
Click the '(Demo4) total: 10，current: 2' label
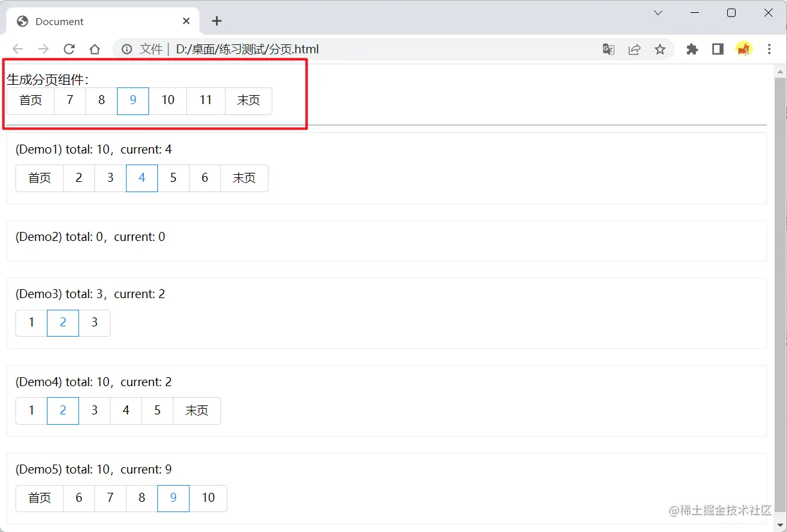coord(94,382)
